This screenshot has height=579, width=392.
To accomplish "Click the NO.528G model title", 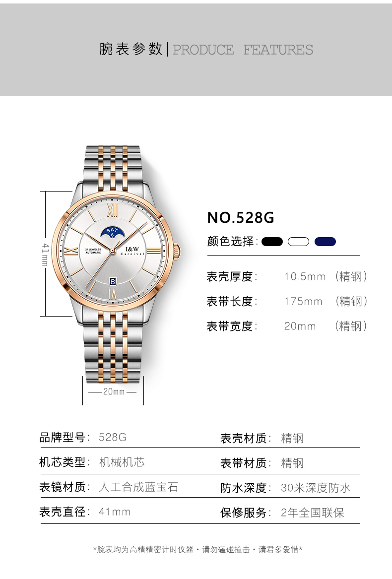I will click(x=241, y=217).
